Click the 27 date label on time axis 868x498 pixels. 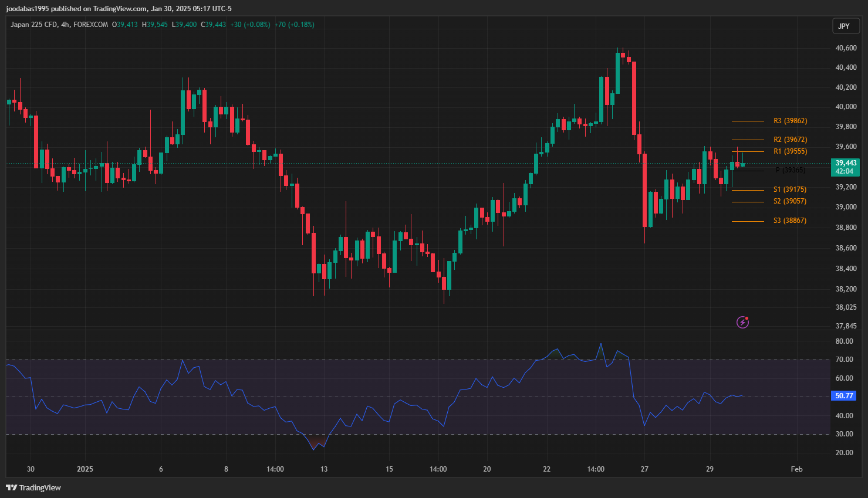pyautogui.click(x=644, y=469)
